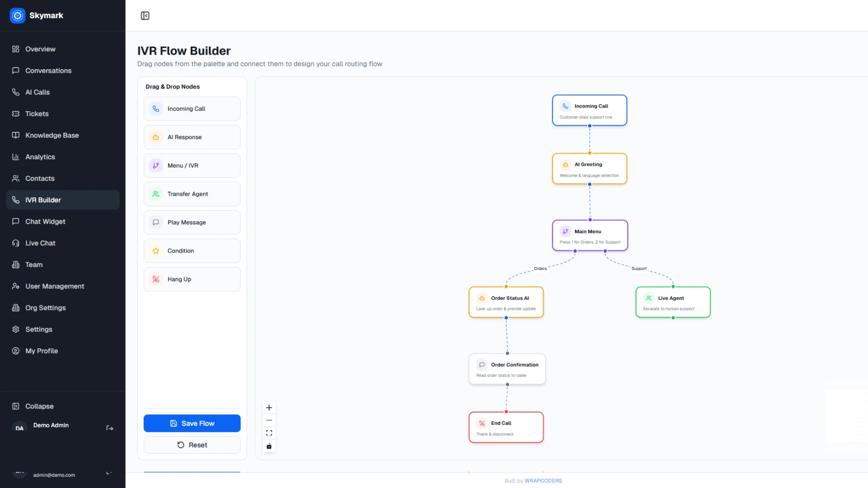Toggle canvas interactivity lock
This screenshot has width=868, height=488.
click(269, 446)
